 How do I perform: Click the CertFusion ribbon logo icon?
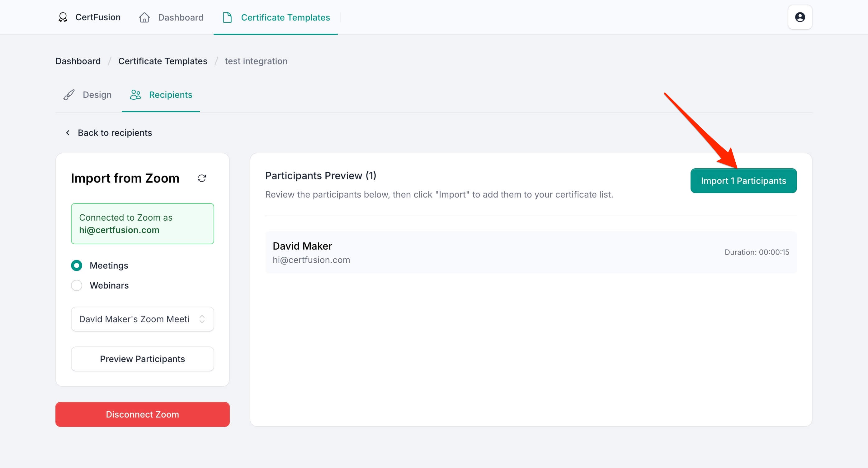coord(63,17)
